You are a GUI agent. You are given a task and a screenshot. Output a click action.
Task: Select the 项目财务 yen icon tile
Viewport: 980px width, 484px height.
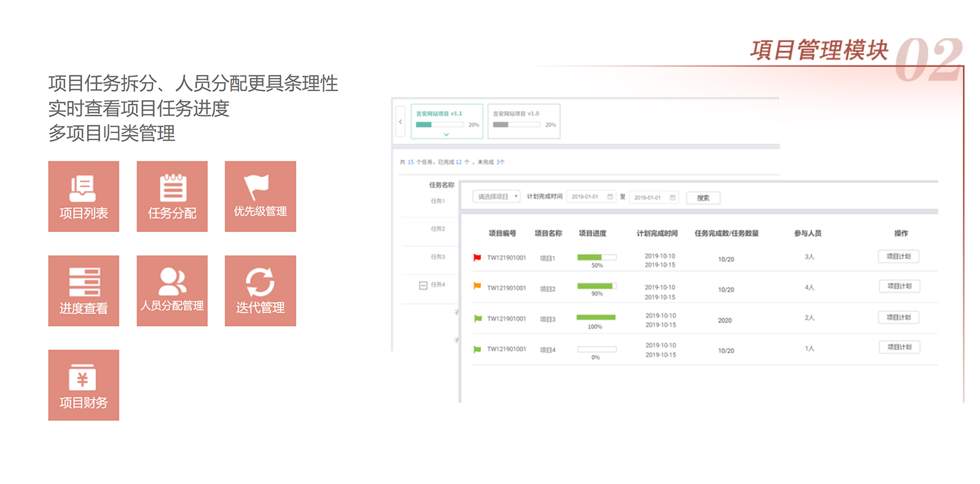point(84,385)
